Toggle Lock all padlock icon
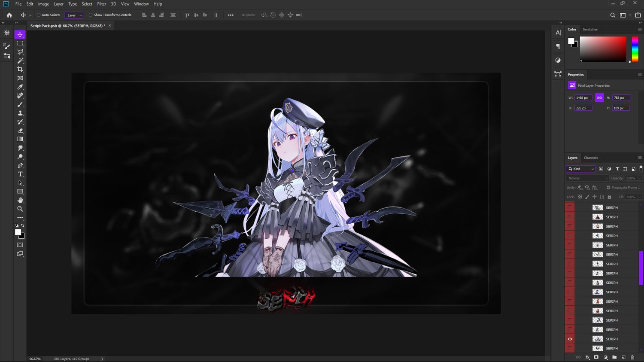This screenshot has height=362, width=644. click(x=609, y=197)
